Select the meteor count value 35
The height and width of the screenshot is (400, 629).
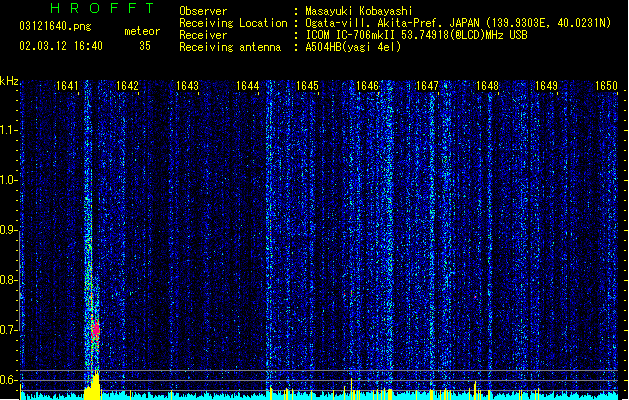pyautogui.click(x=145, y=46)
